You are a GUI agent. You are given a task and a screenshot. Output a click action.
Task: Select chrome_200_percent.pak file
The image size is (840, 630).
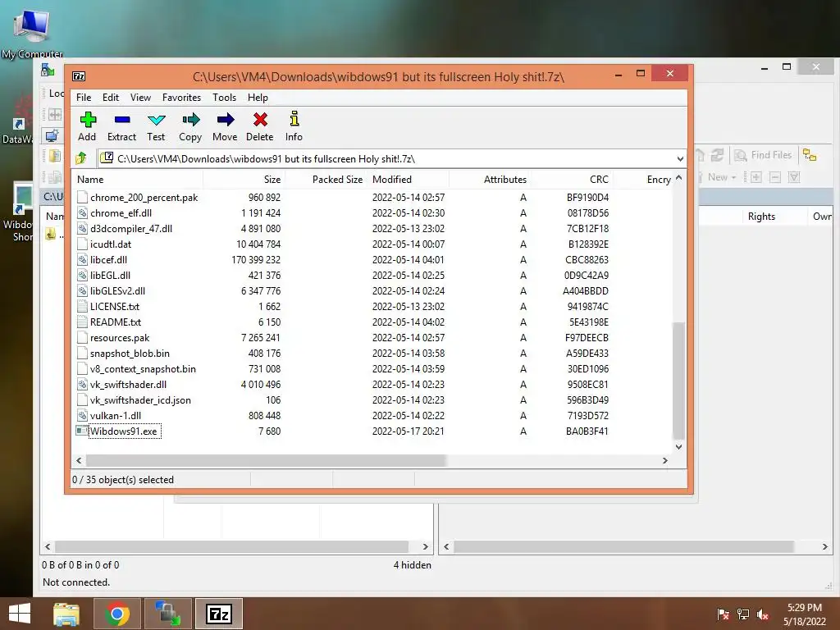point(144,197)
